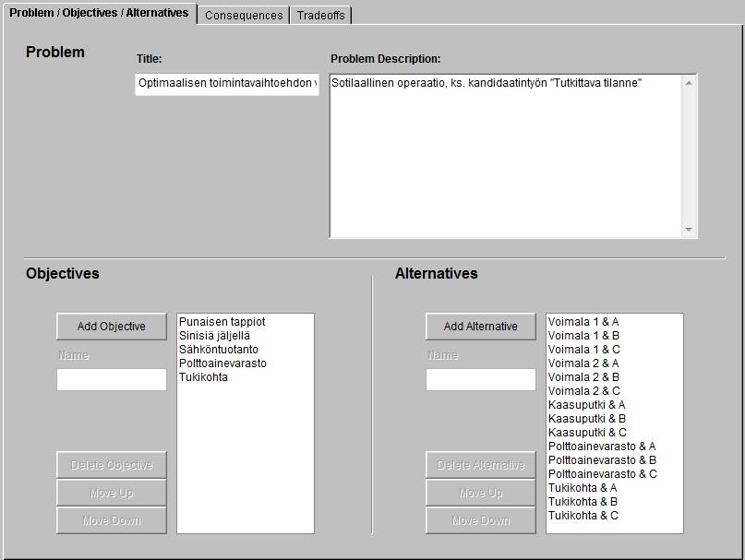This screenshot has height=560, width=745.
Task: Select the Problem / Objectives / Alternatives tab
Action: tap(99, 13)
